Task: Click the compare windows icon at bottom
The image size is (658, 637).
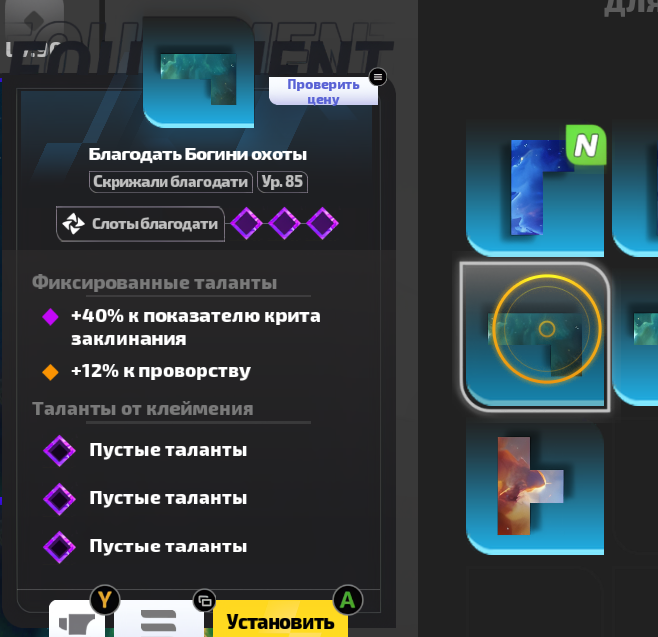Action: pos(204,601)
